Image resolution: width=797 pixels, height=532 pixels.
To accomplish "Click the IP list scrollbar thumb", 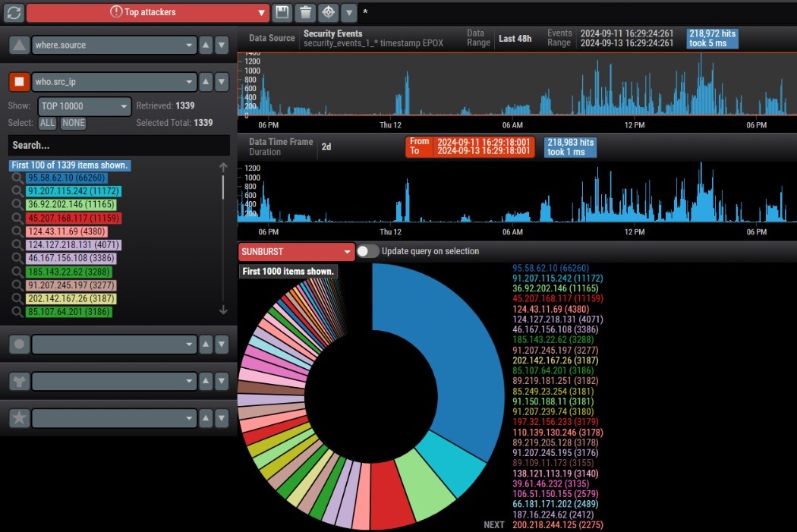I will pos(223,187).
